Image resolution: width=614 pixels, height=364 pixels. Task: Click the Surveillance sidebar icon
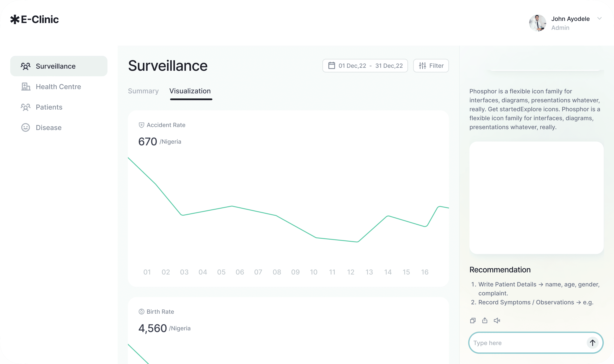pos(25,66)
